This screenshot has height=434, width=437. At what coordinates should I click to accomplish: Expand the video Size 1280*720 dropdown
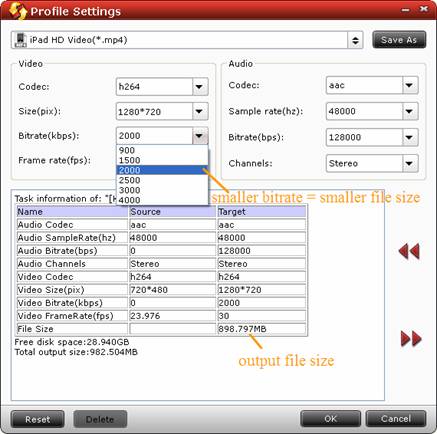(200, 111)
